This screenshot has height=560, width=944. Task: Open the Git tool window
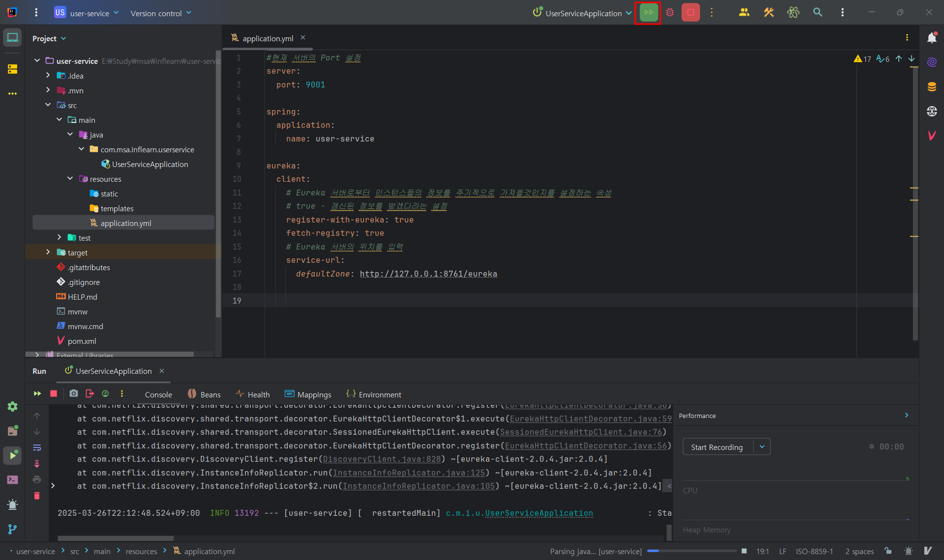coord(12,529)
